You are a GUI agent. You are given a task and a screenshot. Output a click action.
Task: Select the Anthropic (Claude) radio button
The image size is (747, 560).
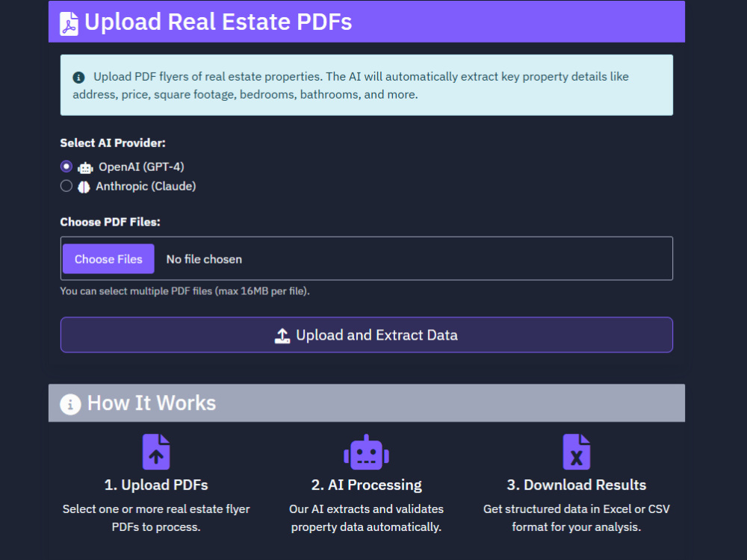pos(66,186)
